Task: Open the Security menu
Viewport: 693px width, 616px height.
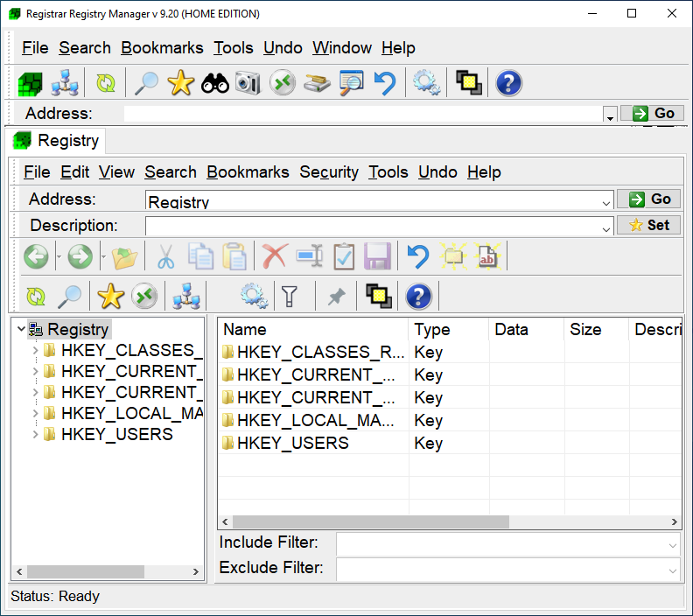Action: pyautogui.click(x=329, y=172)
